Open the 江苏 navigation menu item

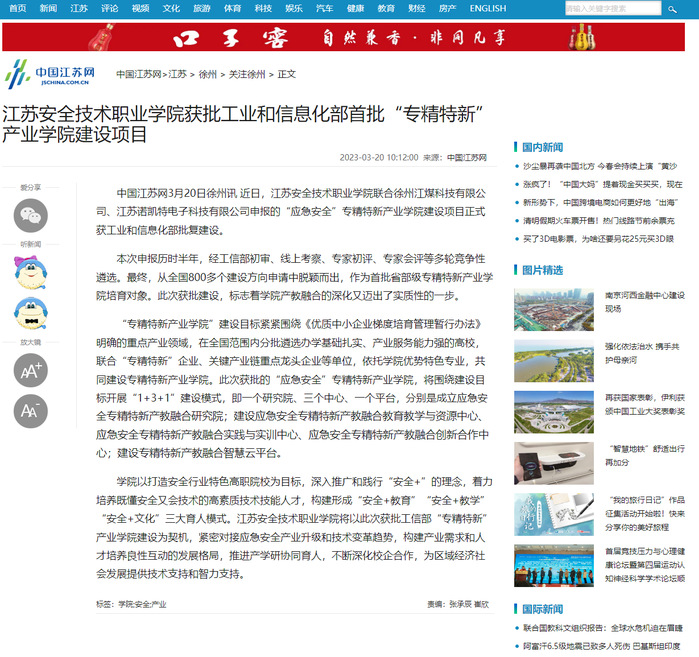[x=79, y=8]
